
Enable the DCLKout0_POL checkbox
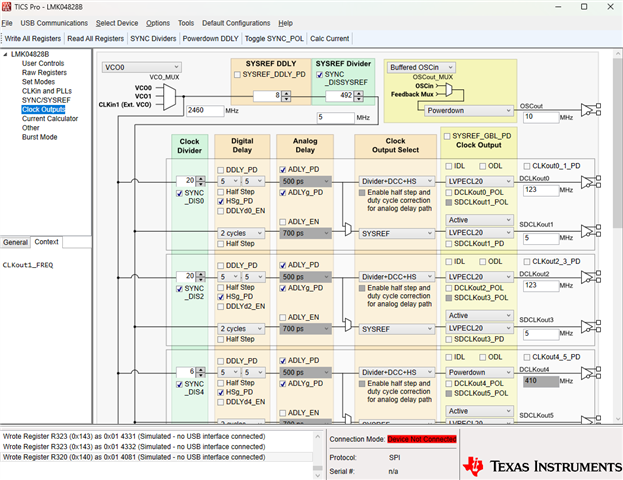449,193
